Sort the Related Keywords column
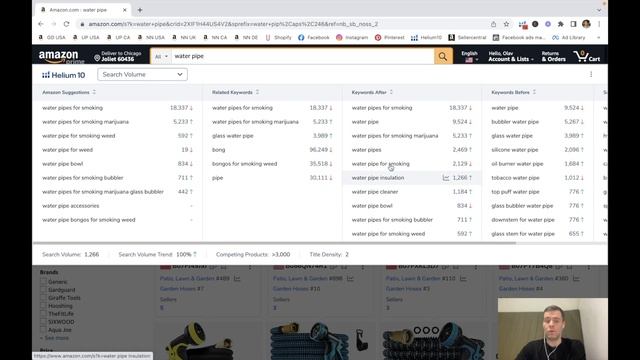 (257, 92)
